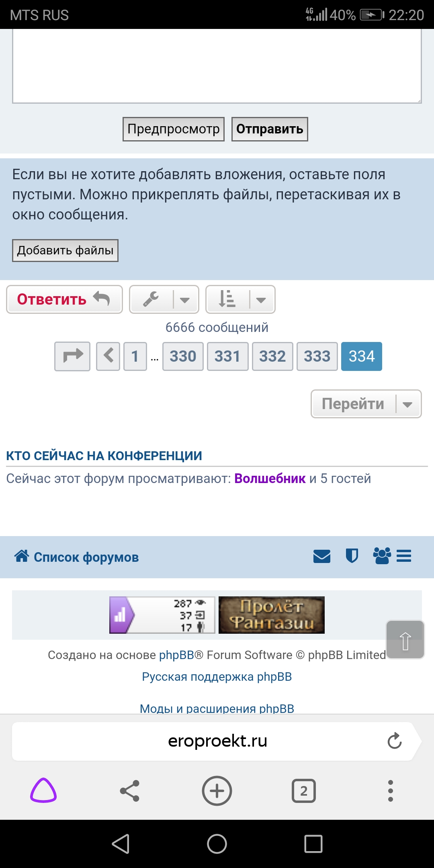Open the footer hamburger menu icon

(x=404, y=556)
